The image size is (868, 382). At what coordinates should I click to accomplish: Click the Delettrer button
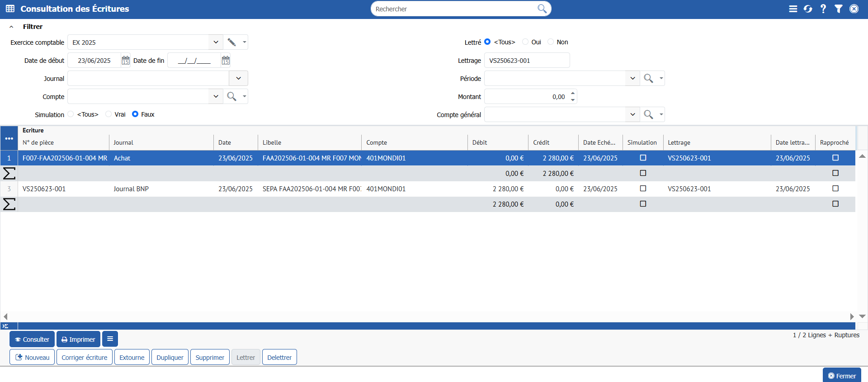tap(279, 357)
